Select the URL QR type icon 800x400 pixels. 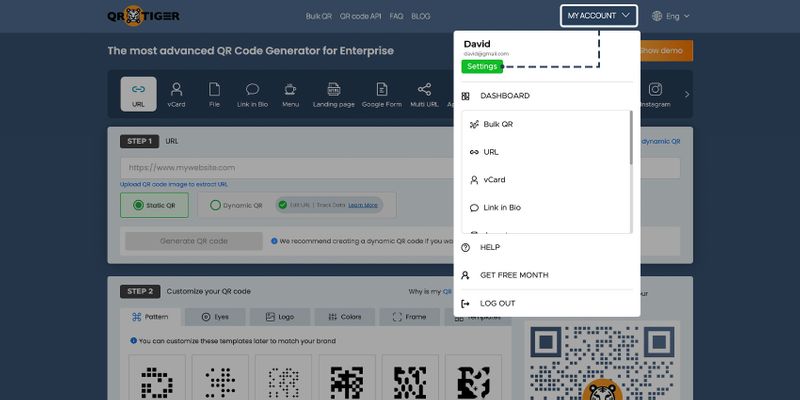138,94
